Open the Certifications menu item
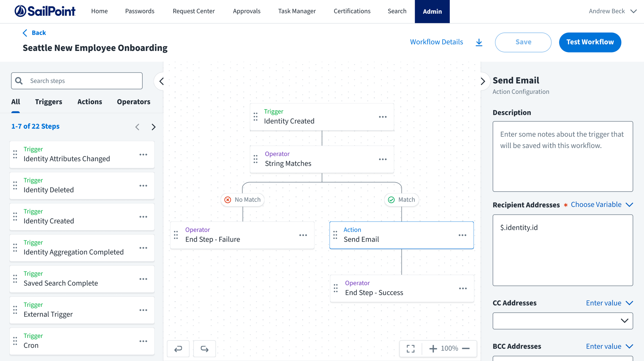The width and height of the screenshot is (644, 361). point(352,11)
